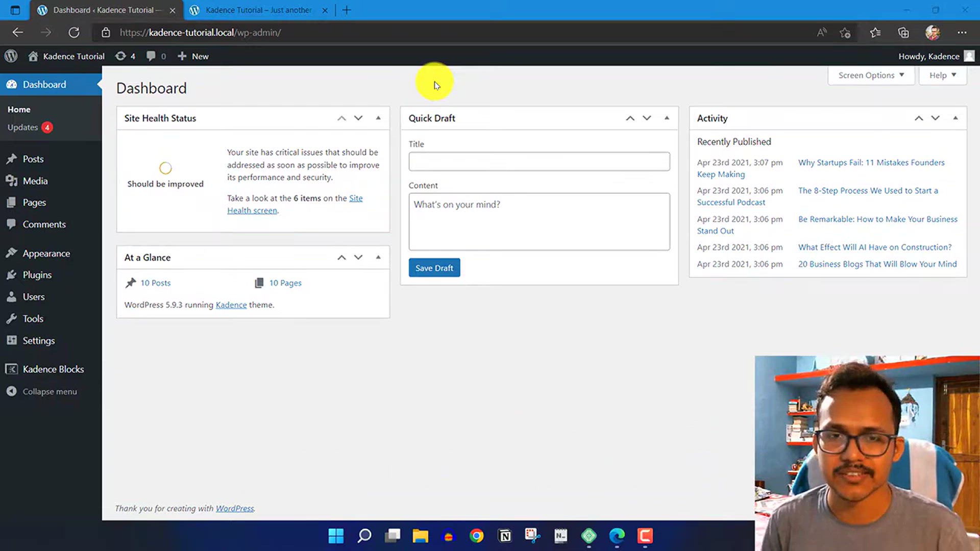Move Activity panel down
This screenshot has width=980, height=551.
935,118
